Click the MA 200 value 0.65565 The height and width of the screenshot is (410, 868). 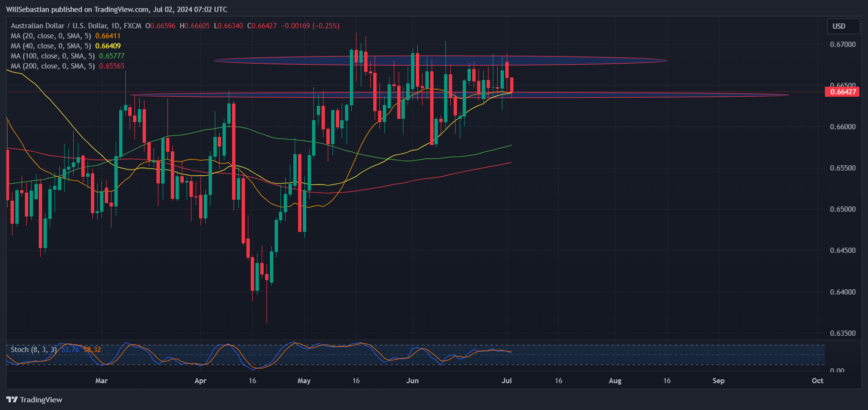[112, 66]
